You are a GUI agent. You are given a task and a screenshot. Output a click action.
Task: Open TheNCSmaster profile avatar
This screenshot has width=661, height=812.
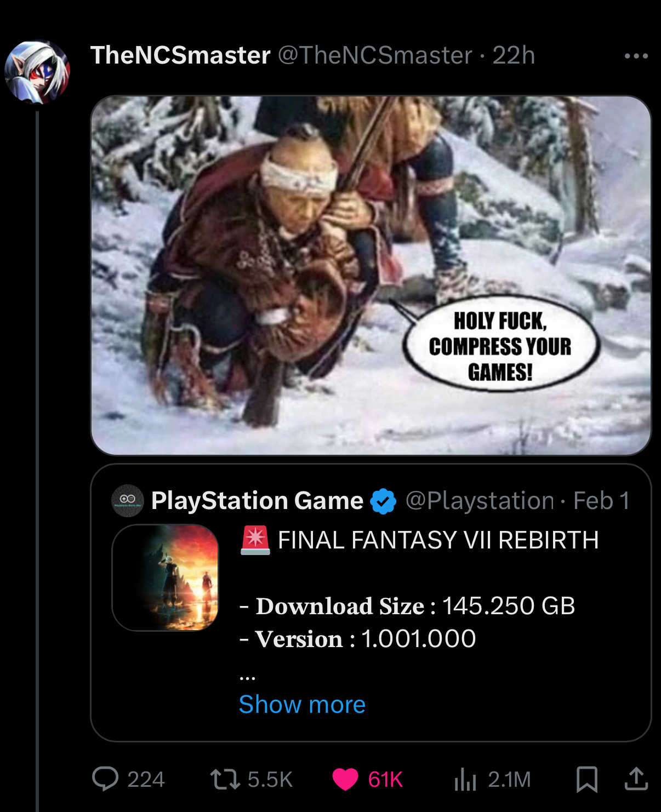37,72
